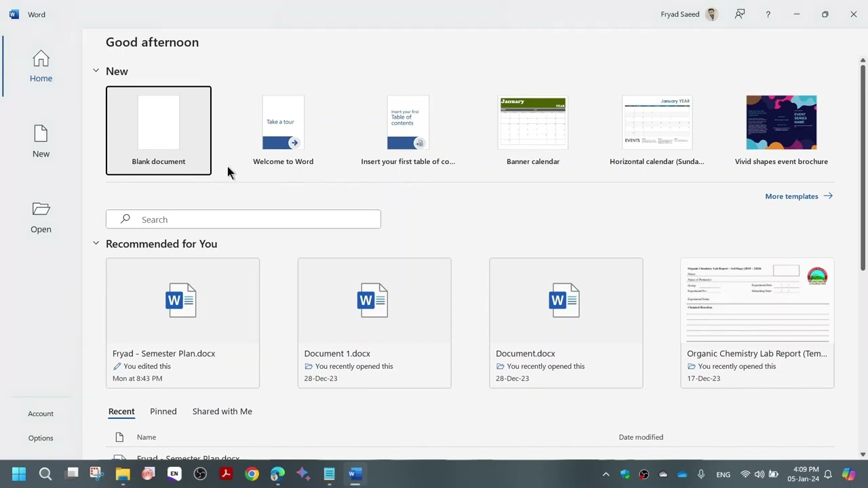Open EndNote EN icon on taskbar

tap(174, 474)
